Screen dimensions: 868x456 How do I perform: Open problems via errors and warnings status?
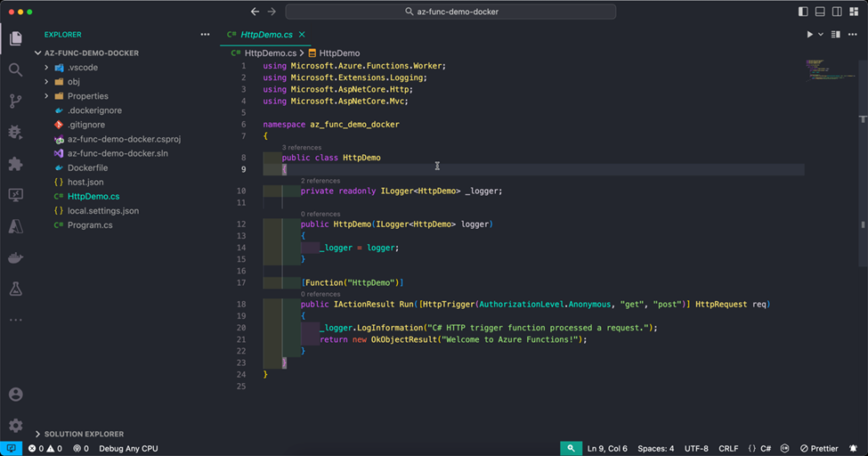tap(45, 448)
